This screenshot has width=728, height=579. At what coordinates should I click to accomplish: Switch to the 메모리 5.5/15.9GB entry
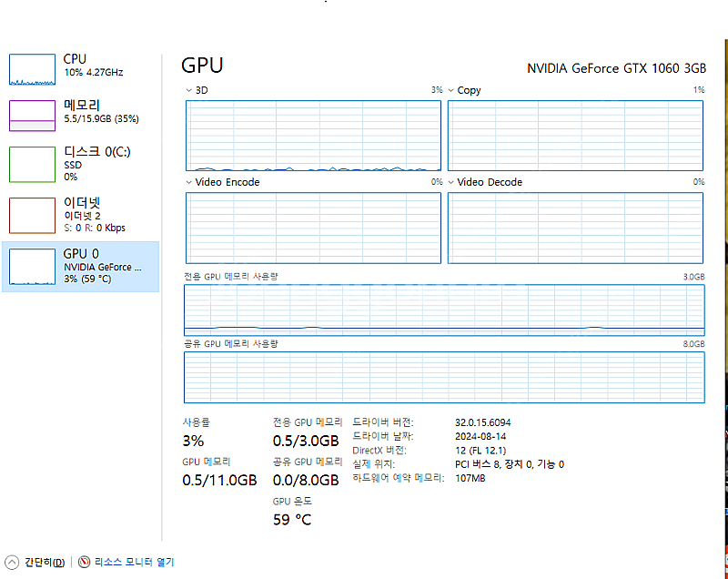[x=100, y=112]
